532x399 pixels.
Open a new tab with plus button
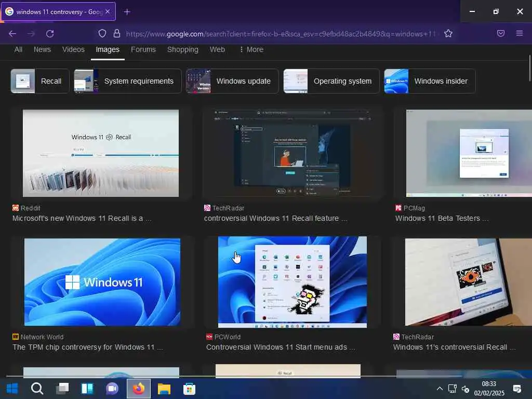click(x=127, y=12)
